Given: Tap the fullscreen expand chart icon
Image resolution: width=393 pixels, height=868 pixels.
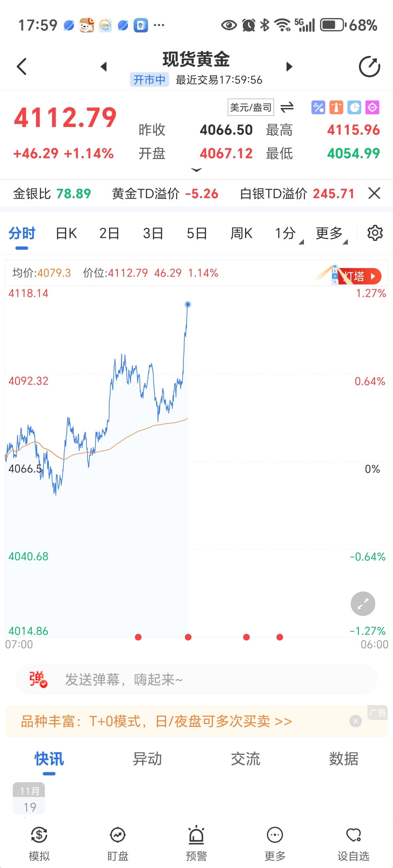Looking at the screenshot, I should [x=363, y=604].
